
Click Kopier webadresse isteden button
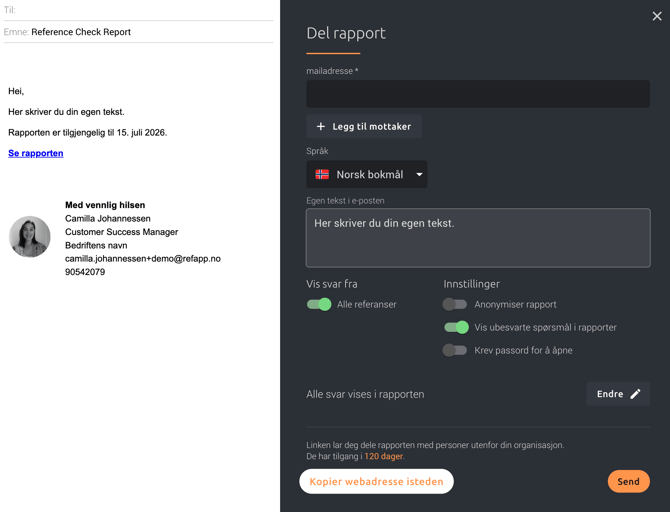(376, 481)
